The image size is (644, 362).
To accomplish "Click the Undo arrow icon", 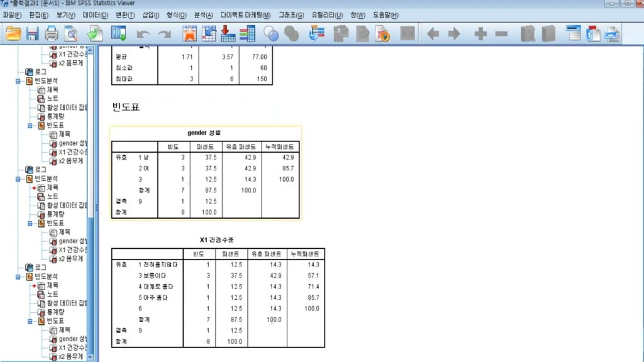I will click(143, 34).
